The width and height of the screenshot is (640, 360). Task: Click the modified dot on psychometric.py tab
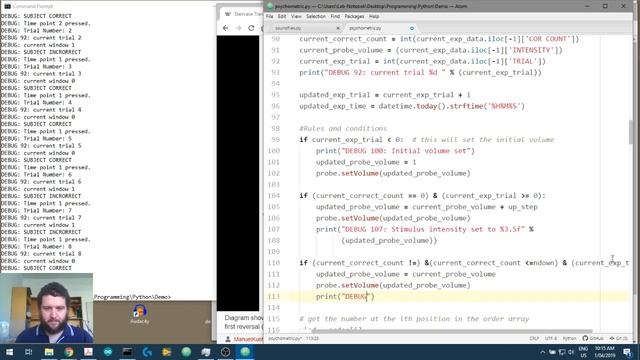411,28
